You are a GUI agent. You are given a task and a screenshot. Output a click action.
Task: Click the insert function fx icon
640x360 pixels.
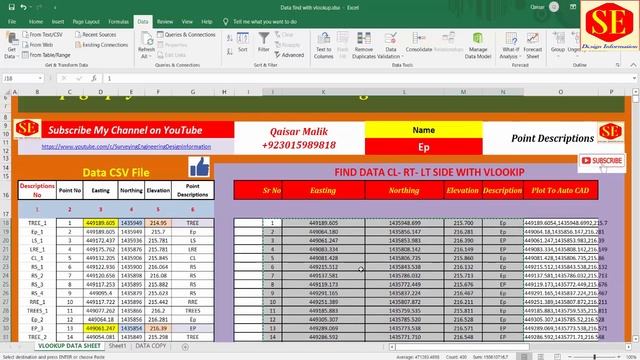click(x=94, y=78)
